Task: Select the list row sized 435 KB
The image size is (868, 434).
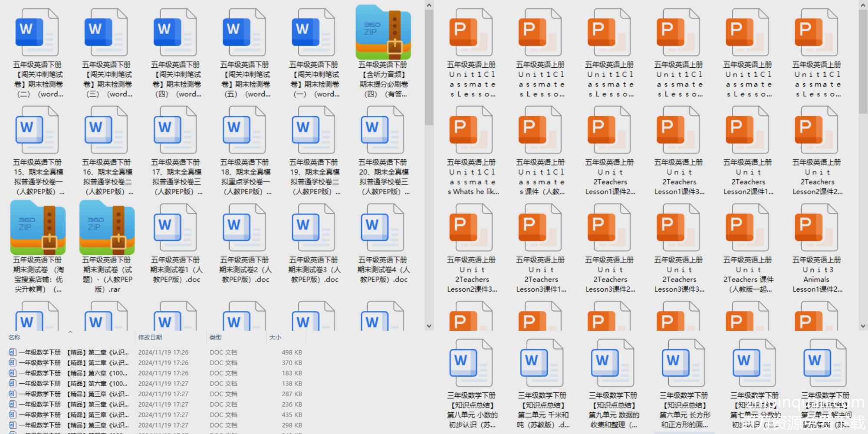Action: click(74, 414)
